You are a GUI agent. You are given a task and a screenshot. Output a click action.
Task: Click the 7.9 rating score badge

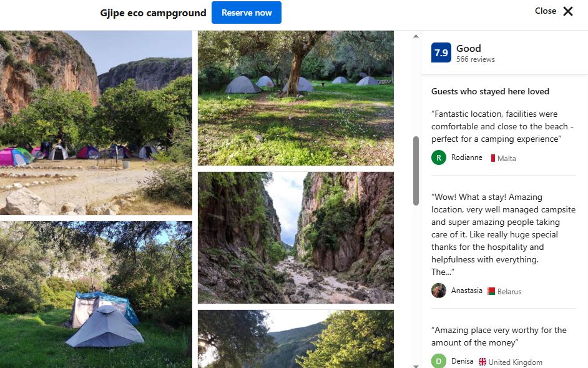441,53
